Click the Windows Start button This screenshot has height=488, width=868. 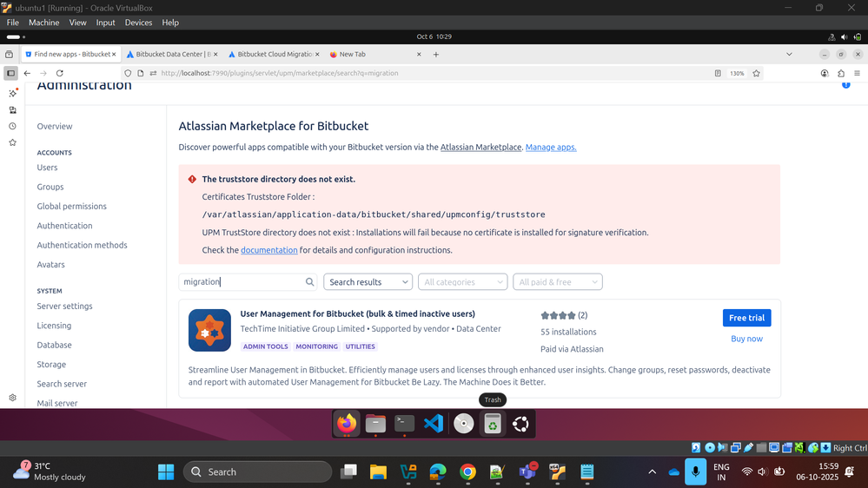165,472
